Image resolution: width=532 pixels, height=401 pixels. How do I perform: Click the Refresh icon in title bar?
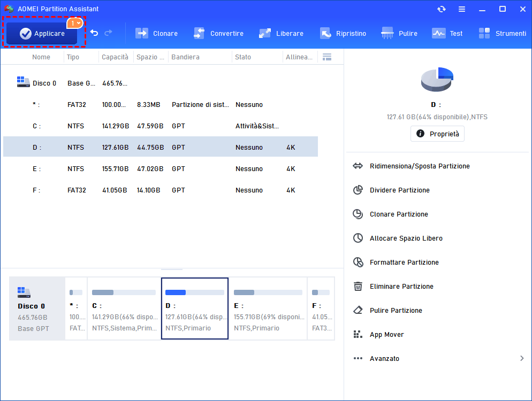click(x=442, y=9)
